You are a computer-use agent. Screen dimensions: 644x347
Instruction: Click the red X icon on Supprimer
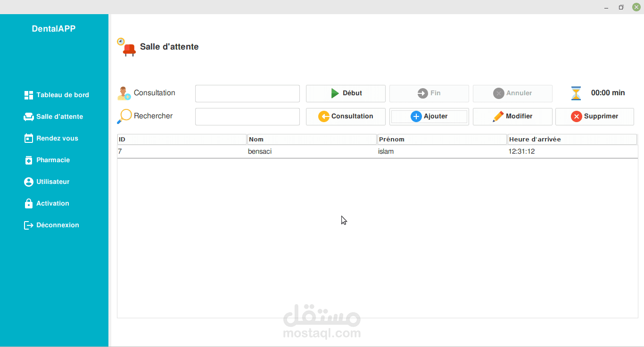pyautogui.click(x=576, y=116)
